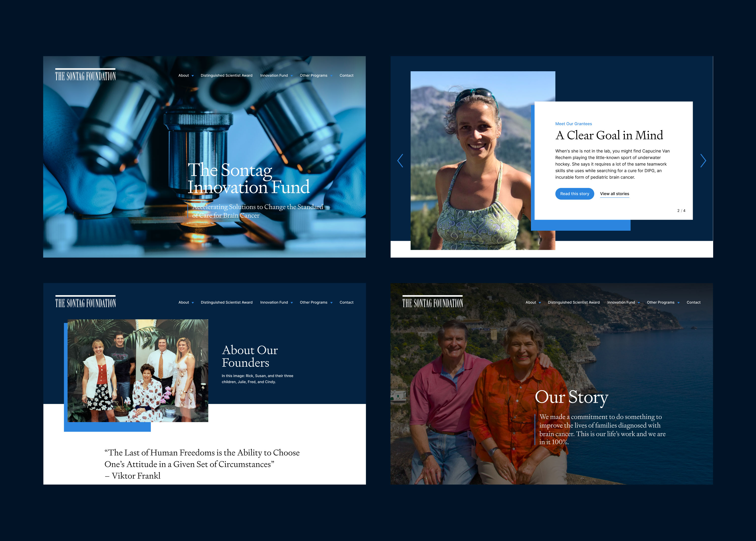Go to previous grantee story with left arrow
Screen dimensions: 756x541
click(x=400, y=161)
